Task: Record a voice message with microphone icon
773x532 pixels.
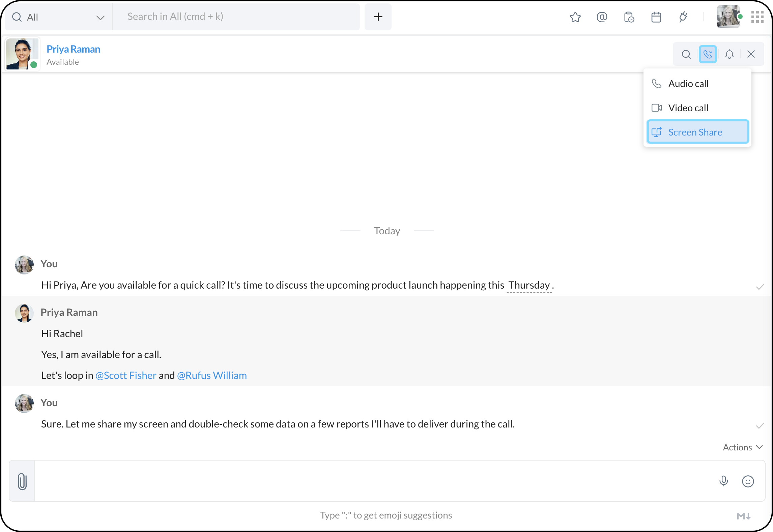Action: [723, 481]
